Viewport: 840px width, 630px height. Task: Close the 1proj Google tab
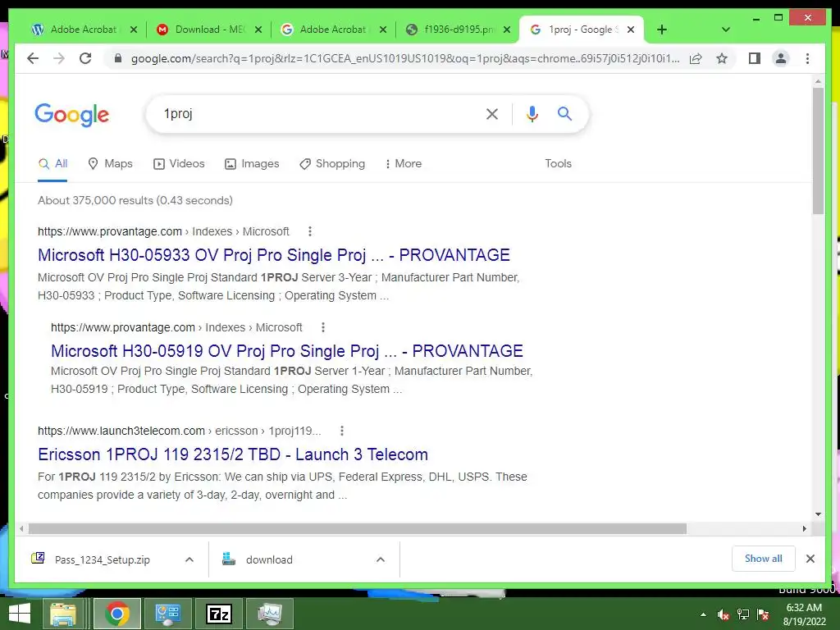pyautogui.click(x=631, y=30)
